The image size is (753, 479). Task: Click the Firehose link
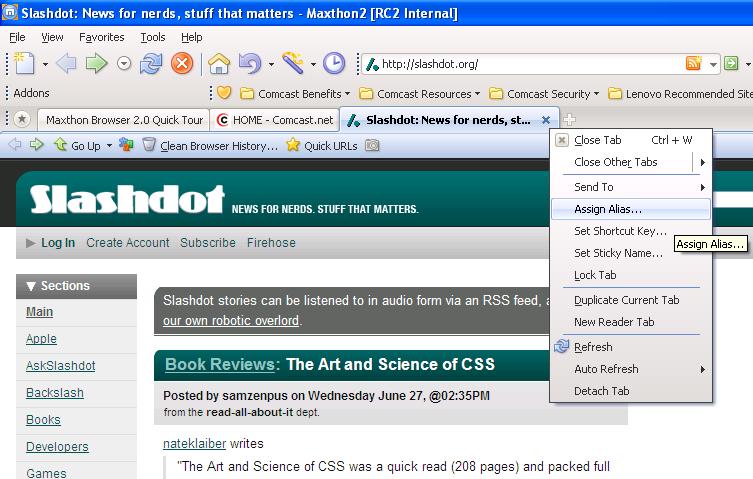point(271,243)
